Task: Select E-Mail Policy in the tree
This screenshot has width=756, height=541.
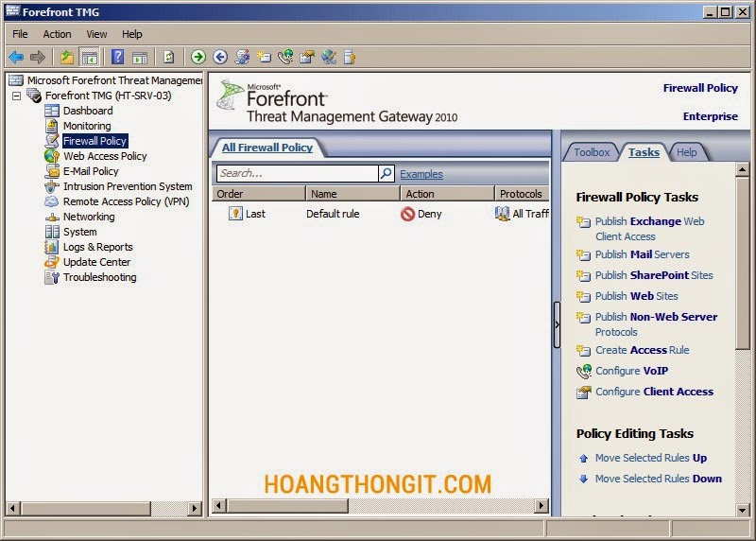Action: click(x=91, y=171)
